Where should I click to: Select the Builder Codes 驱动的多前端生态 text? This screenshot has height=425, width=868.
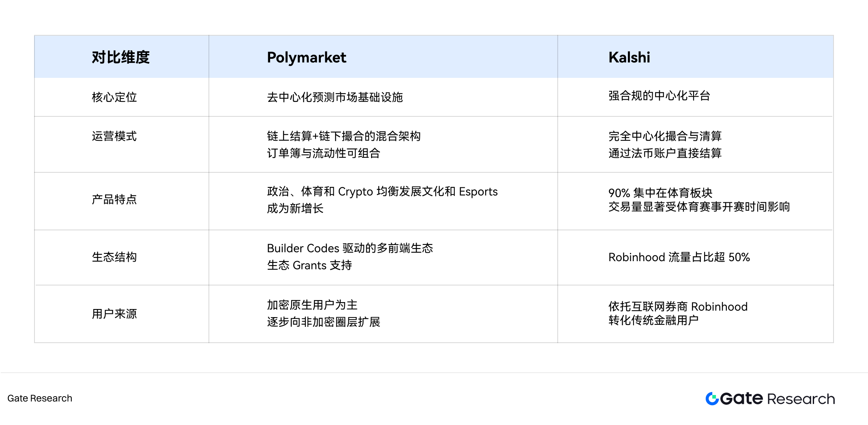[350, 248]
